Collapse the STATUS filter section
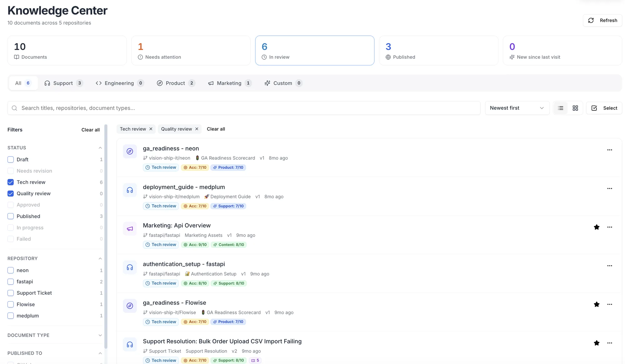The width and height of the screenshot is (625, 364). tap(100, 148)
